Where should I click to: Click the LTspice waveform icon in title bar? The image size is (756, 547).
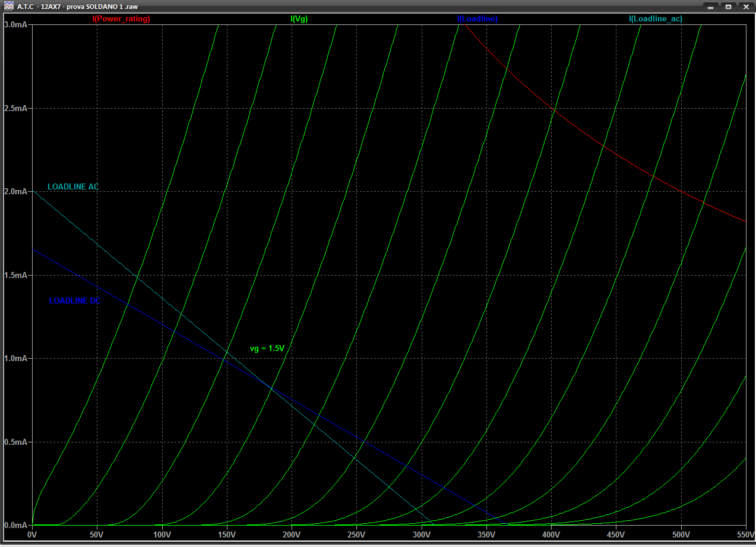tap(8, 6)
